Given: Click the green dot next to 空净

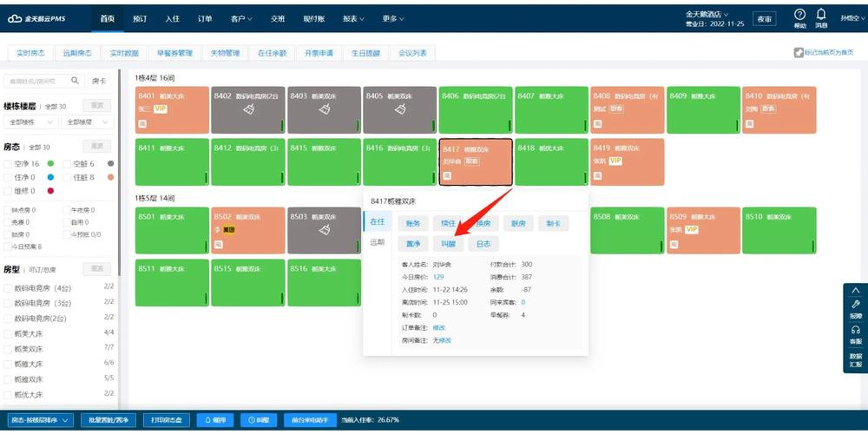Looking at the screenshot, I should 50,164.
